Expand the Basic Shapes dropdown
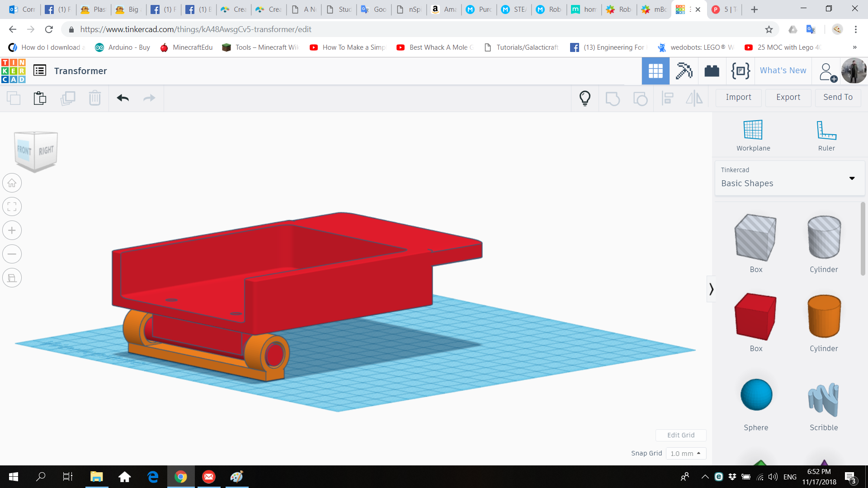 852,178
